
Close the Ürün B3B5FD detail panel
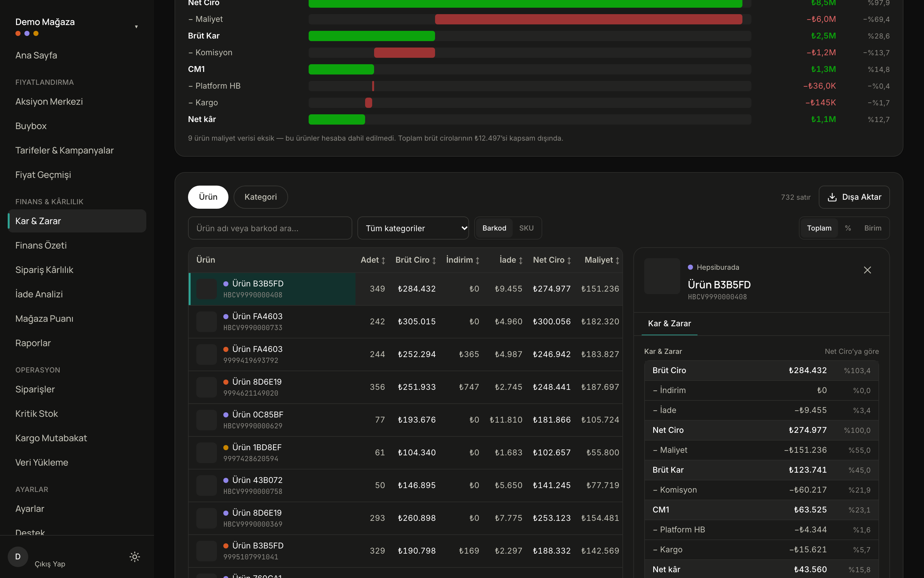(867, 270)
